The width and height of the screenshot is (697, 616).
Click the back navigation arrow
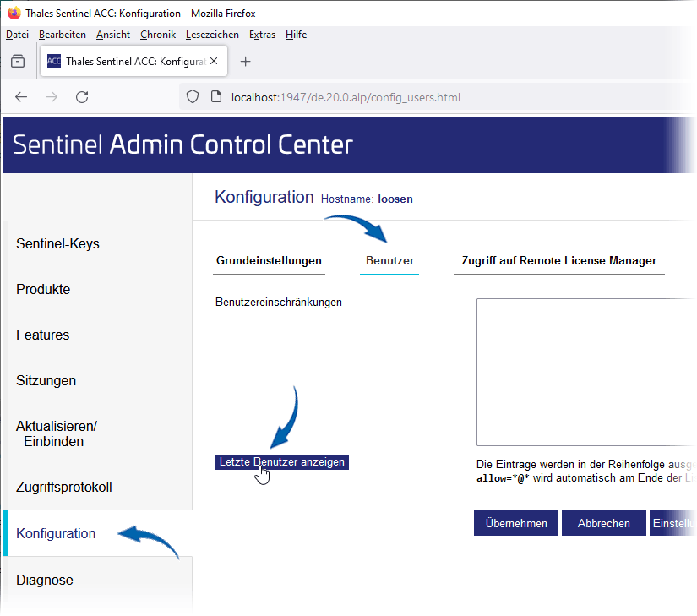pyautogui.click(x=21, y=97)
